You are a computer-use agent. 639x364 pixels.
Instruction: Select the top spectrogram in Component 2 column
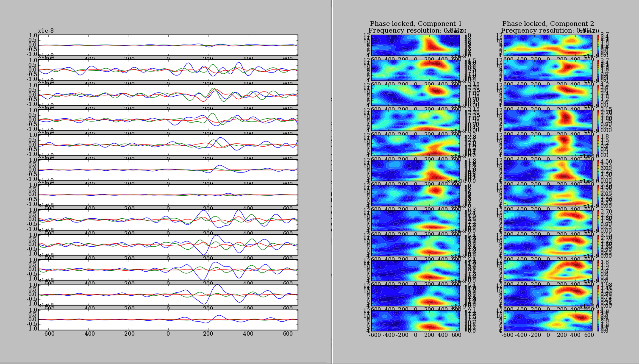[x=548, y=45]
